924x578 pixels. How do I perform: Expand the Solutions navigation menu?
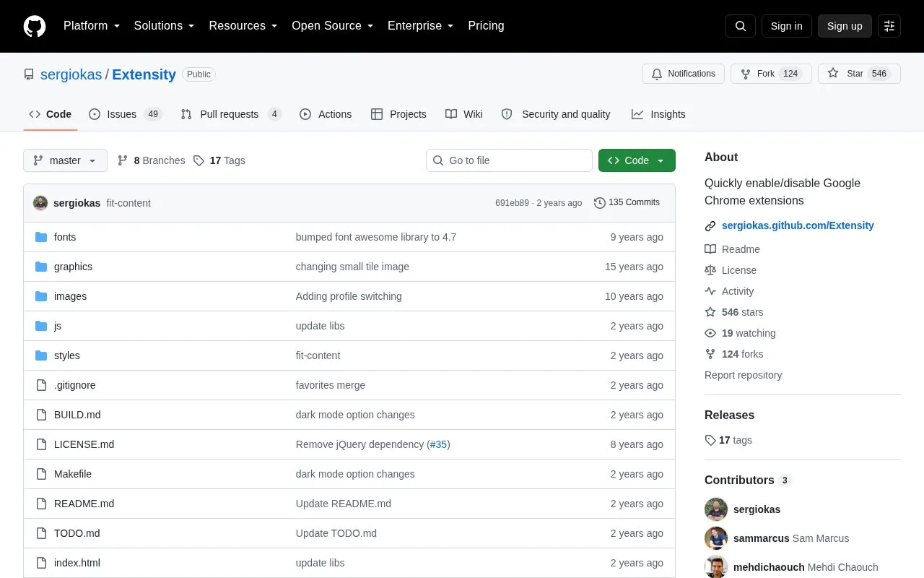[165, 26]
